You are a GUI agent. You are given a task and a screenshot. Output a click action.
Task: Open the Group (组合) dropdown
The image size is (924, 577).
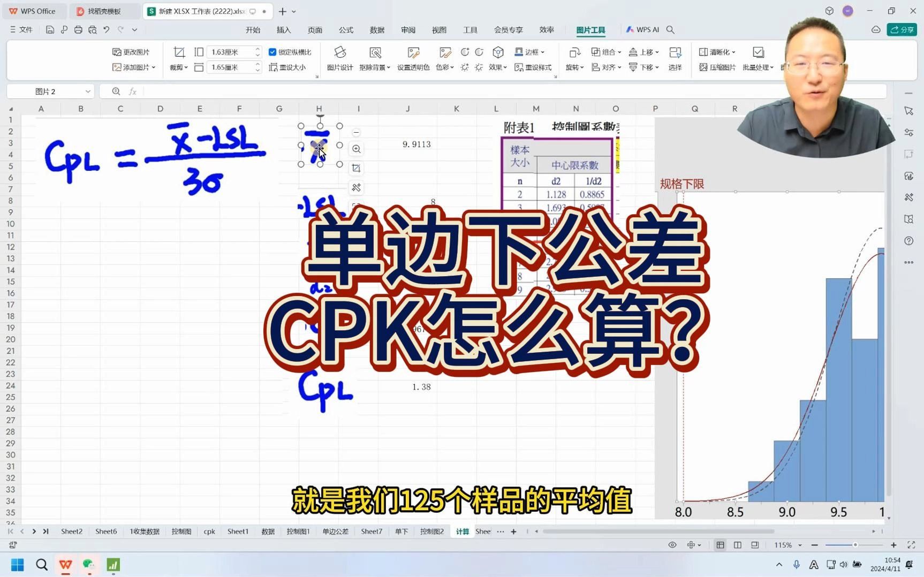click(x=606, y=52)
